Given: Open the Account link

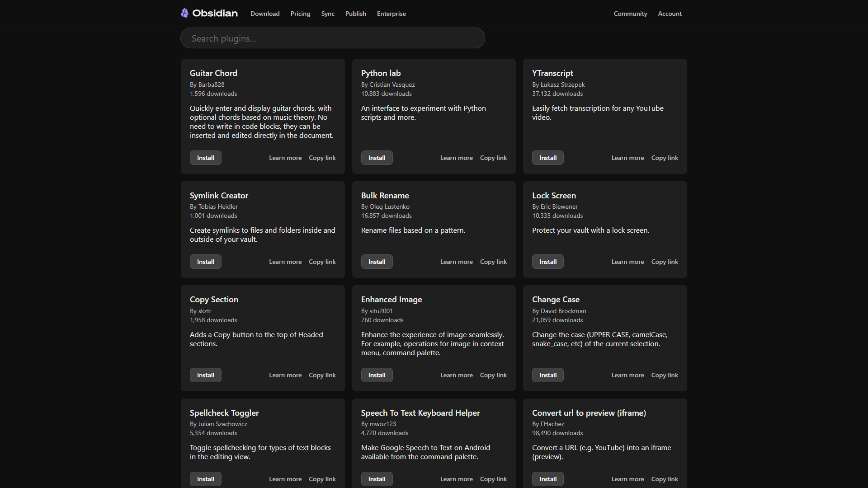Looking at the screenshot, I should (670, 14).
